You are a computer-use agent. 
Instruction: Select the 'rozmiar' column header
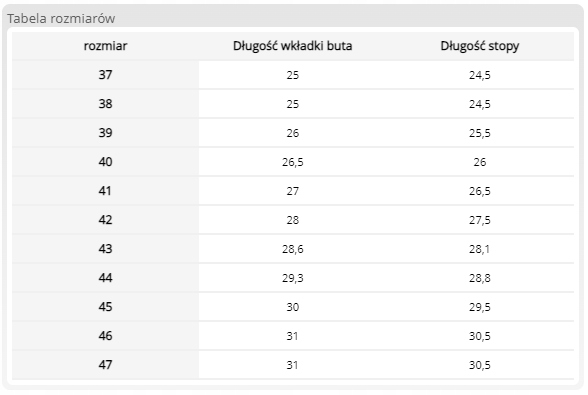[105, 46]
